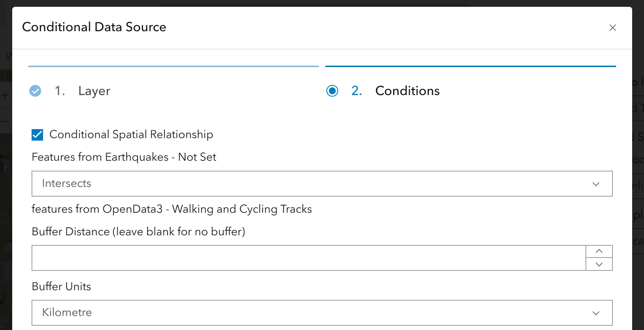Click the blue step number 2.

[357, 91]
